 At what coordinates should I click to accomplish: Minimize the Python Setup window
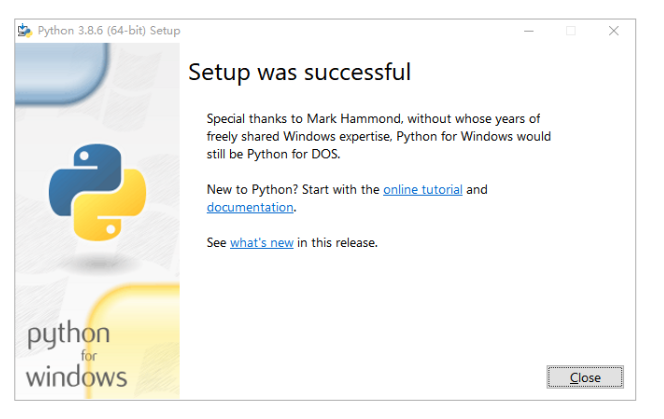527,30
